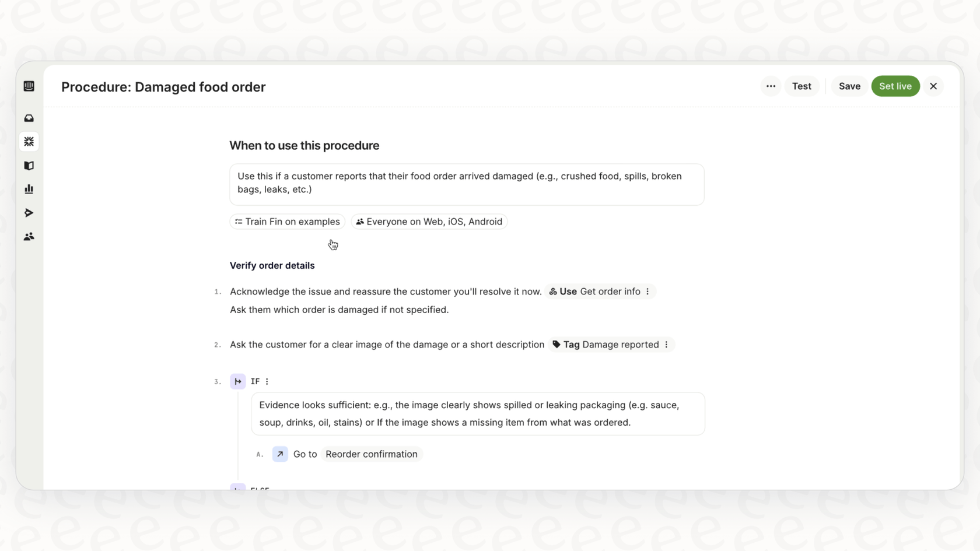Screen dimensions: 980x551
Task: Click Train Fin on examples
Action: [287, 222]
